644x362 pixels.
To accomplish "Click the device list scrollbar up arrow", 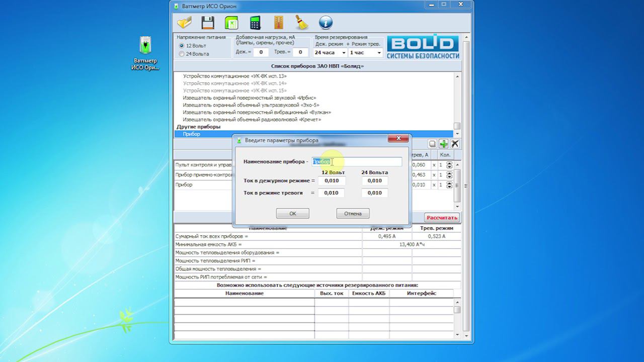I will [457, 76].
